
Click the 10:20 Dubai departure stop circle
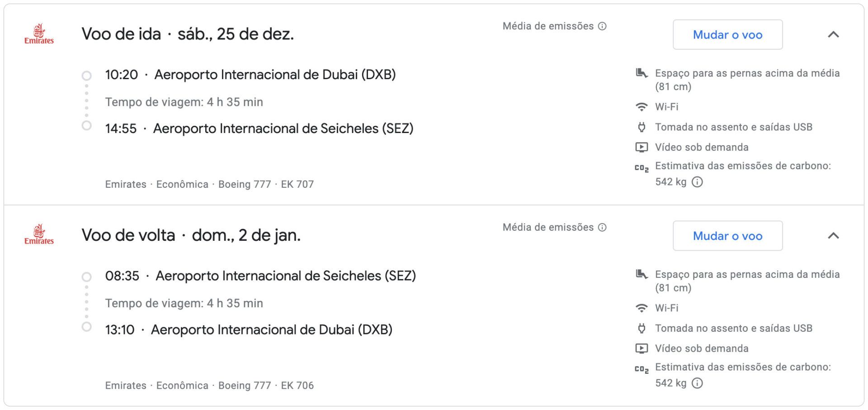tap(86, 75)
